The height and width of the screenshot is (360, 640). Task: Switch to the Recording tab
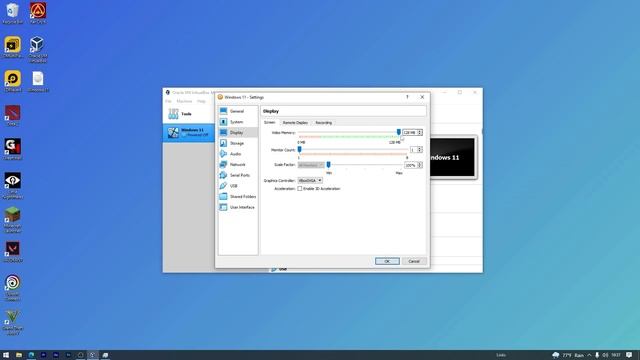(x=323, y=122)
